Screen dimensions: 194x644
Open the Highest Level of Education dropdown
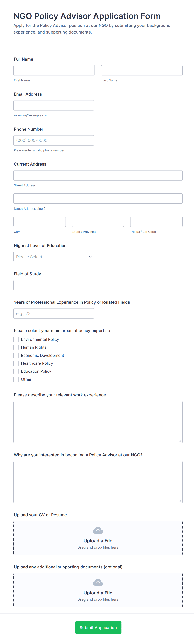click(x=54, y=257)
